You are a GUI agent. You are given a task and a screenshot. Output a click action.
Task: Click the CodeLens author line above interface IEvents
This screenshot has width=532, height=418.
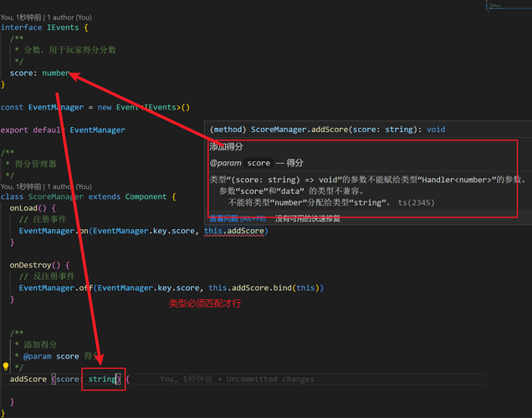pyautogui.click(x=46, y=18)
